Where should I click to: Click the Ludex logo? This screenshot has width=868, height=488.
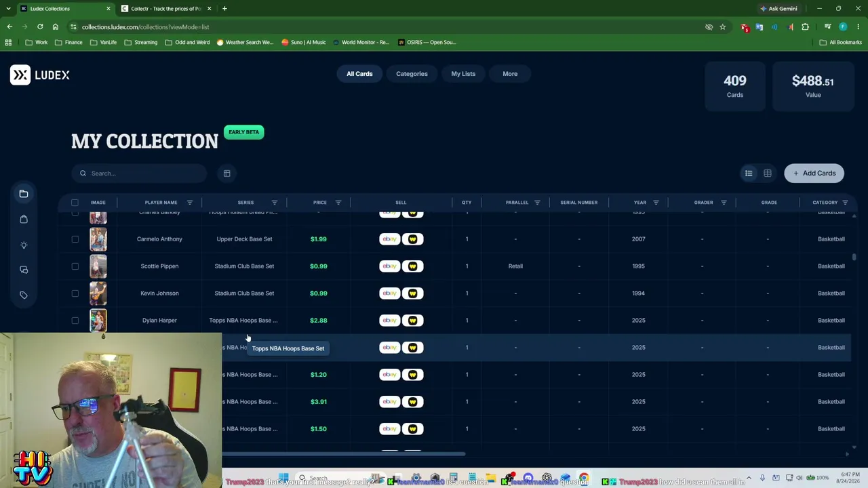pos(40,75)
